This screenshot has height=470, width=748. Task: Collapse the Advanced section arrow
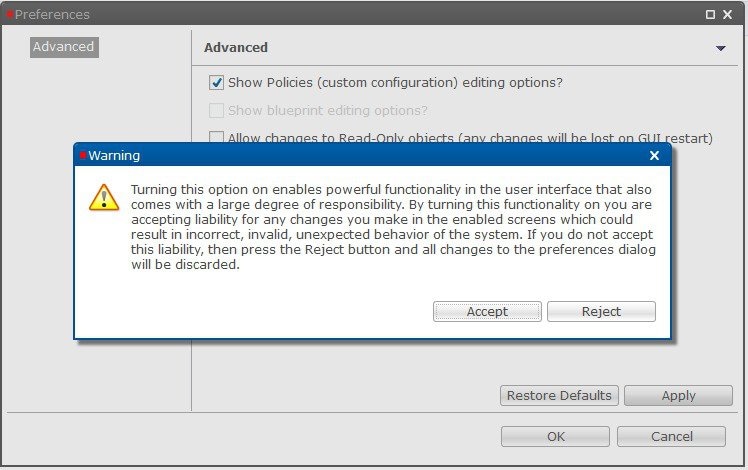(721, 48)
